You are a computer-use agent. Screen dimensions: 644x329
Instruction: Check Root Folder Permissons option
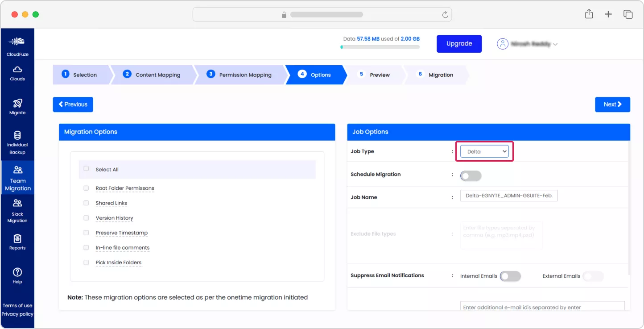coord(86,188)
